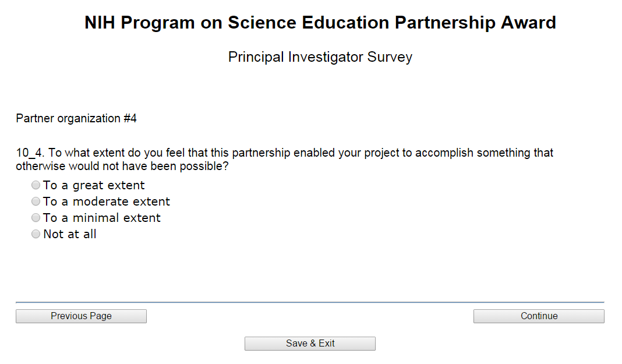Viewport: 622px width, 364px height.
Task: Click the "To a great extent" label text
Action: pos(94,185)
